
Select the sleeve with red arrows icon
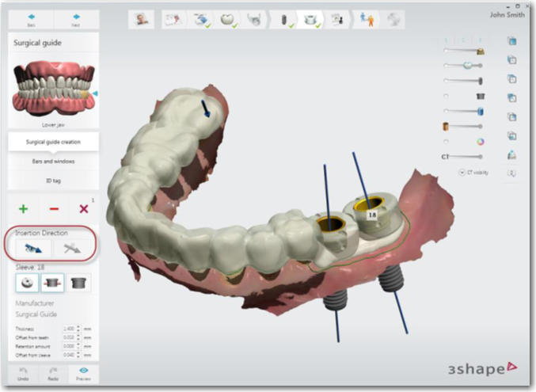52,283
